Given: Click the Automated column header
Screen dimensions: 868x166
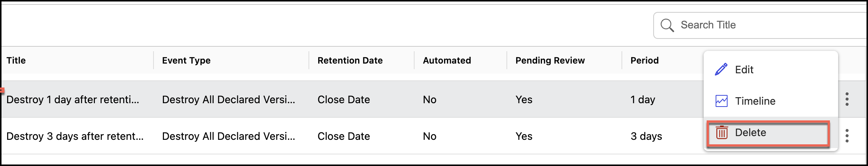Looking at the screenshot, I should point(447,61).
